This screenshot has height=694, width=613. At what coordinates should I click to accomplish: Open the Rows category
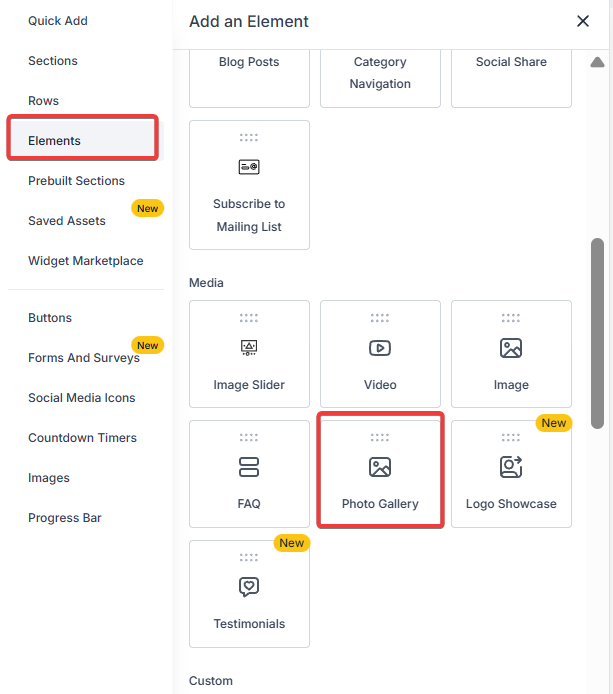click(44, 101)
